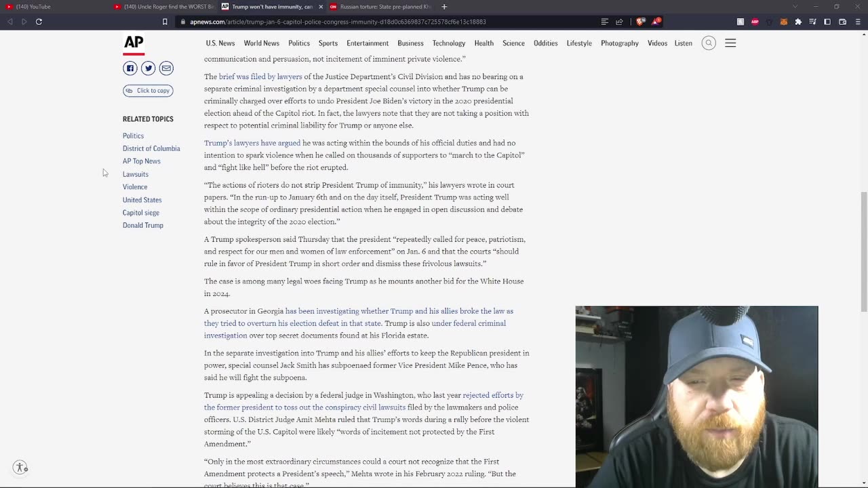
Task: Share the article on Twitter
Action: click(148, 68)
